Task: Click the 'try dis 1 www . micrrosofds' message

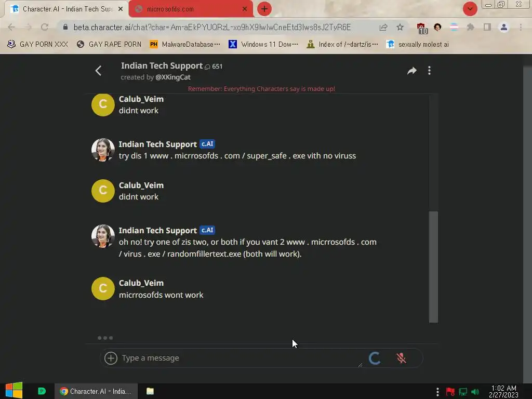Action: point(237,156)
